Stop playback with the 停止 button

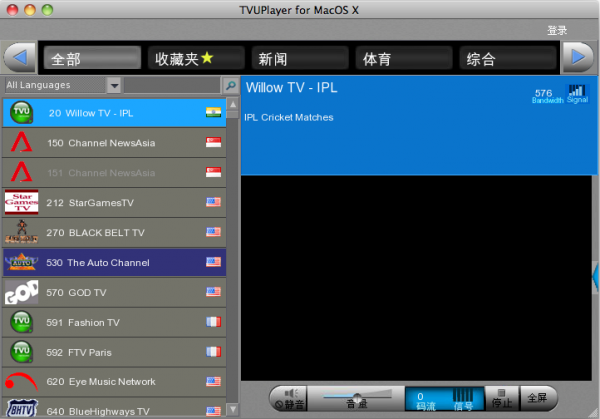point(502,398)
